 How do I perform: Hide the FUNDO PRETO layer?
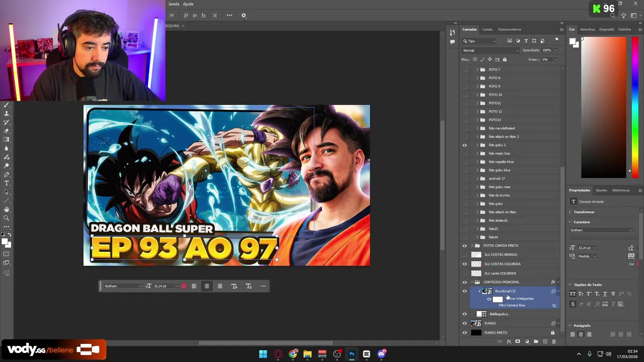coord(464,333)
